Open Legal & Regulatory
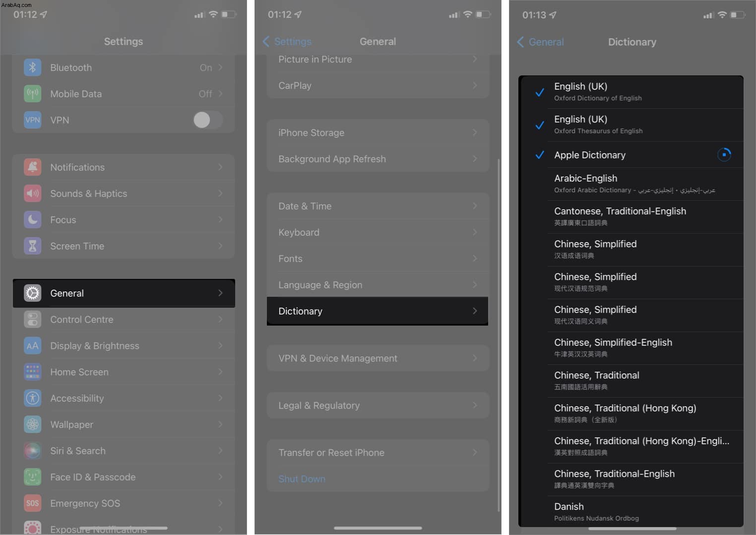 (x=378, y=405)
